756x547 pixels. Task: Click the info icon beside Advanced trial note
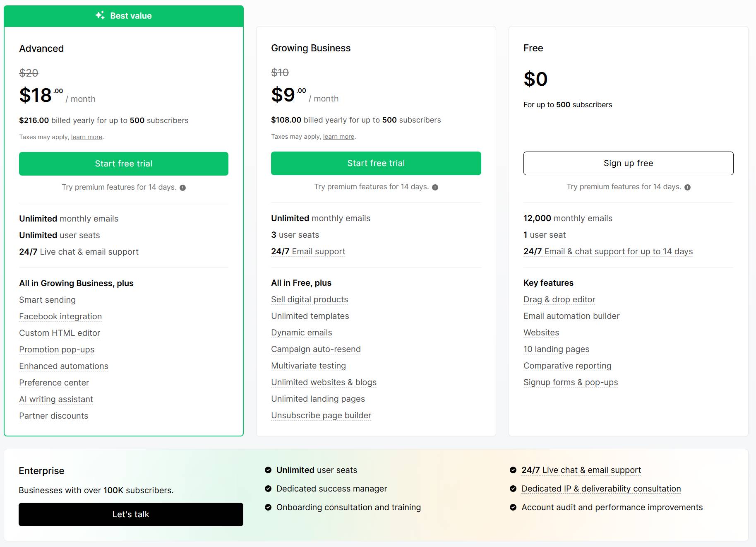pos(183,187)
